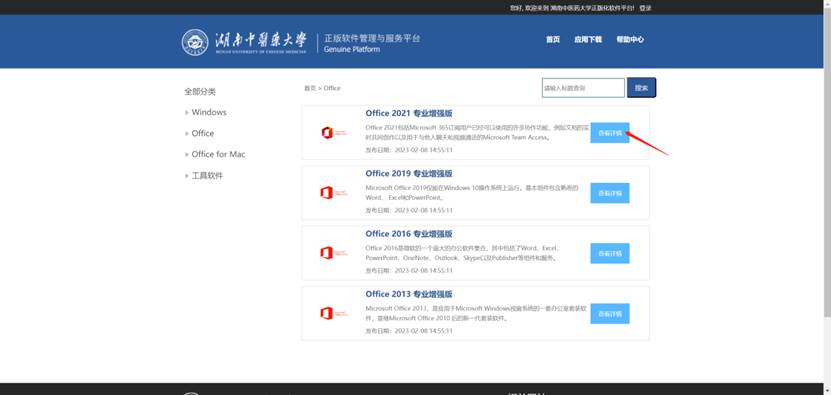
Task: Open the Office 2019 专业增强版 title
Action: [409, 173]
